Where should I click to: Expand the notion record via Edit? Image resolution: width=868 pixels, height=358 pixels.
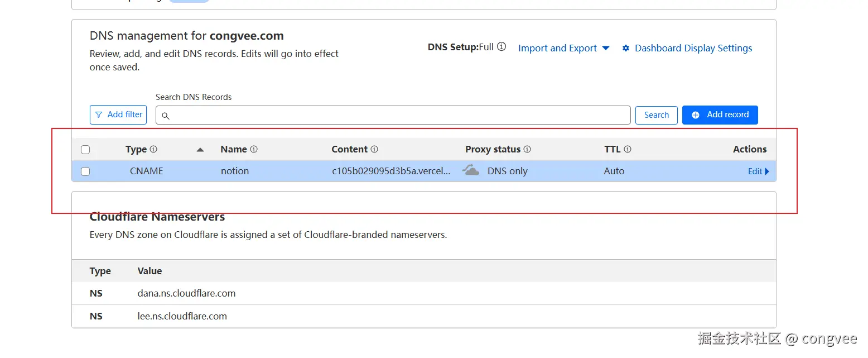tap(758, 171)
